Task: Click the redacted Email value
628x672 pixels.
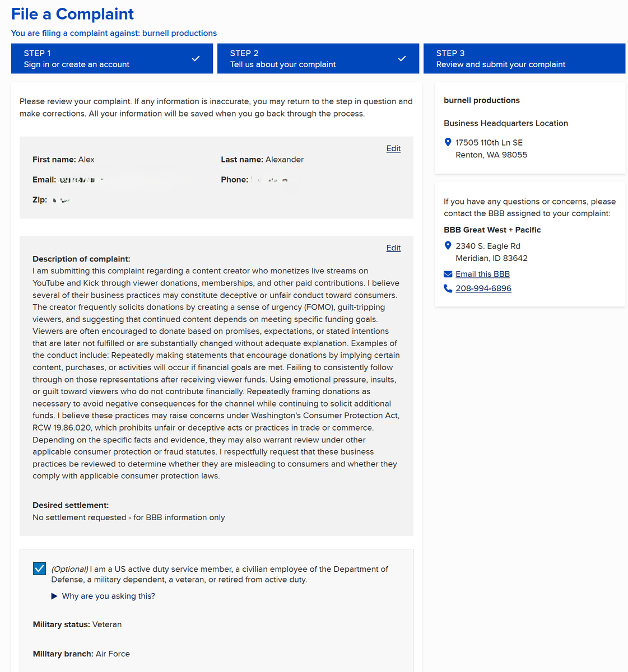Action: point(81,180)
